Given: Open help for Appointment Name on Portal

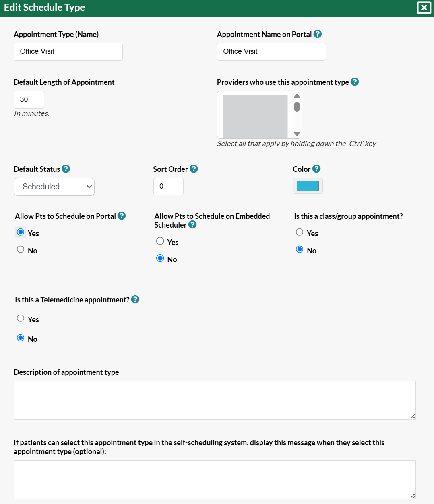Looking at the screenshot, I should click(318, 34).
